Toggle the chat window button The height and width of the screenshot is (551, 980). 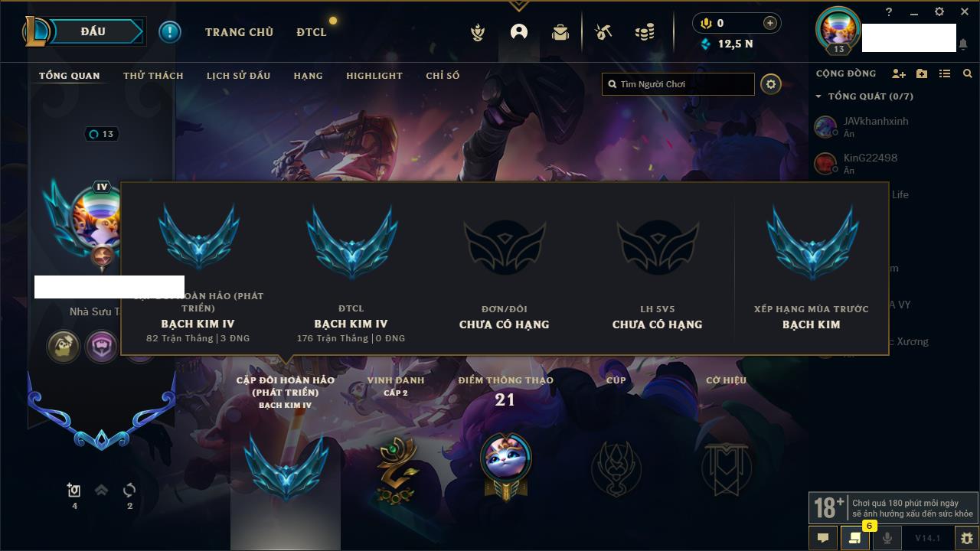click(823, 538)
